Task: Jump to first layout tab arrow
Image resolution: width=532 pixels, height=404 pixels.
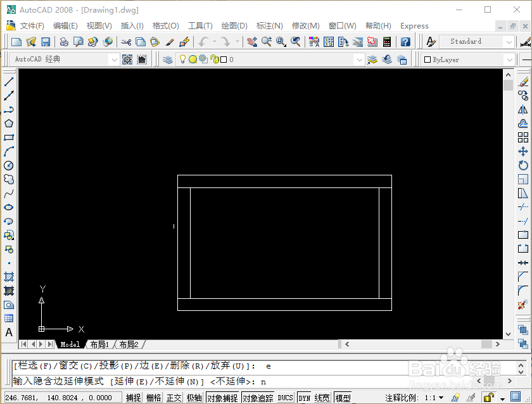Action: pyautogui.click(x=23, y=344)
